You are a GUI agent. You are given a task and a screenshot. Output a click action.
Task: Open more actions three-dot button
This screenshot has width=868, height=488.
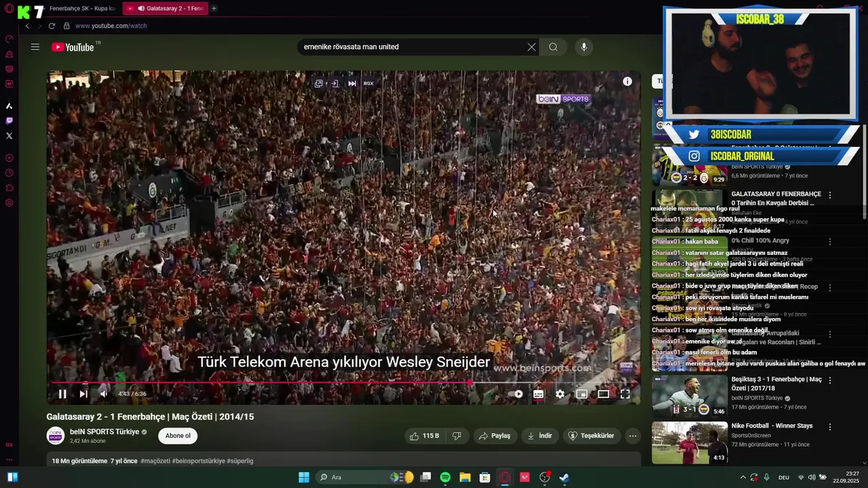(x=633, y=436)
